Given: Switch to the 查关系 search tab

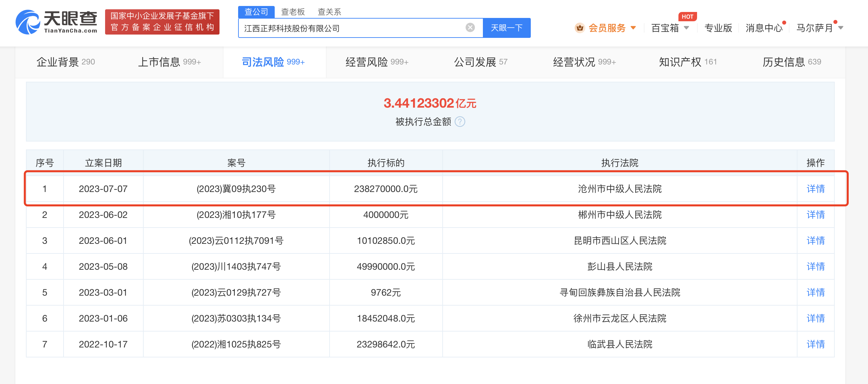Looking at the screenshot, I should (329, 12).
